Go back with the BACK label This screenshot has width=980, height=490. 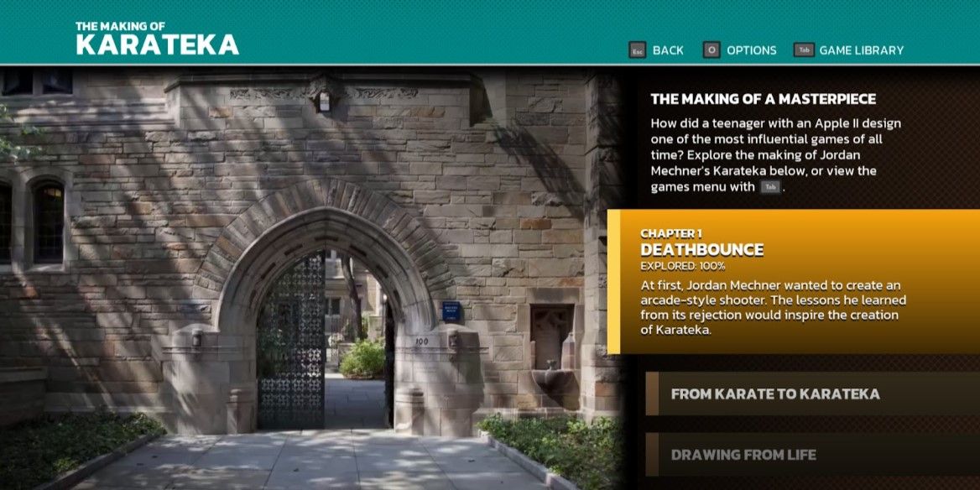click(668, 50)
